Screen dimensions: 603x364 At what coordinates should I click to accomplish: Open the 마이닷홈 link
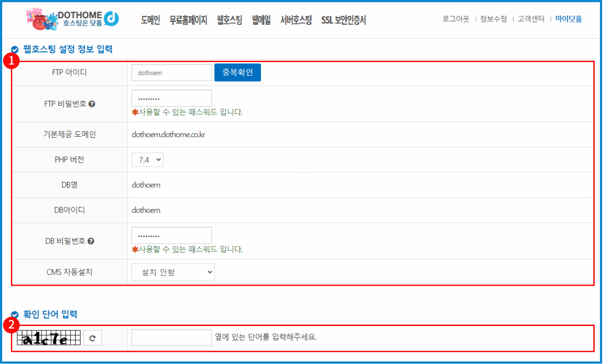point(568,19)
